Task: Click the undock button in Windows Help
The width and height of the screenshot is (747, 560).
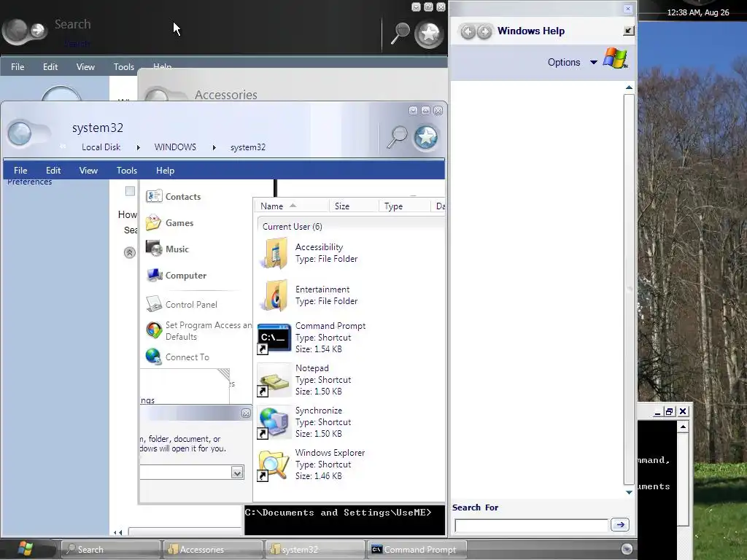Action: click(x=628, y=31)
